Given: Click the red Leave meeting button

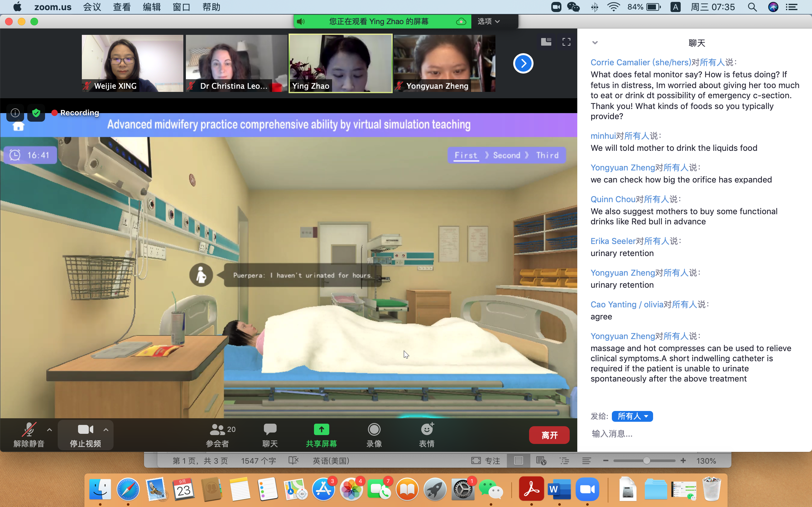Looking at the screenshot, I should tap(549, 435).
